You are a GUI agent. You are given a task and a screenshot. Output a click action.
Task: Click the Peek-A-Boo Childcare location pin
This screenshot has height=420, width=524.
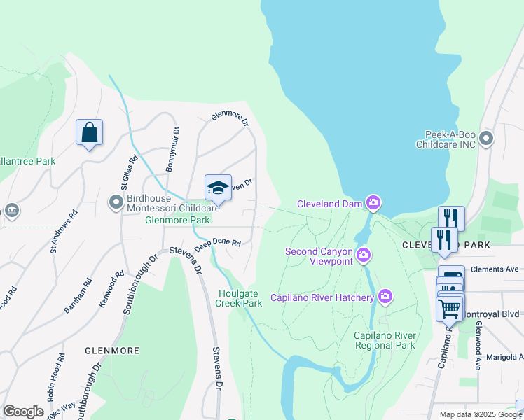click(x=486, y=139)
